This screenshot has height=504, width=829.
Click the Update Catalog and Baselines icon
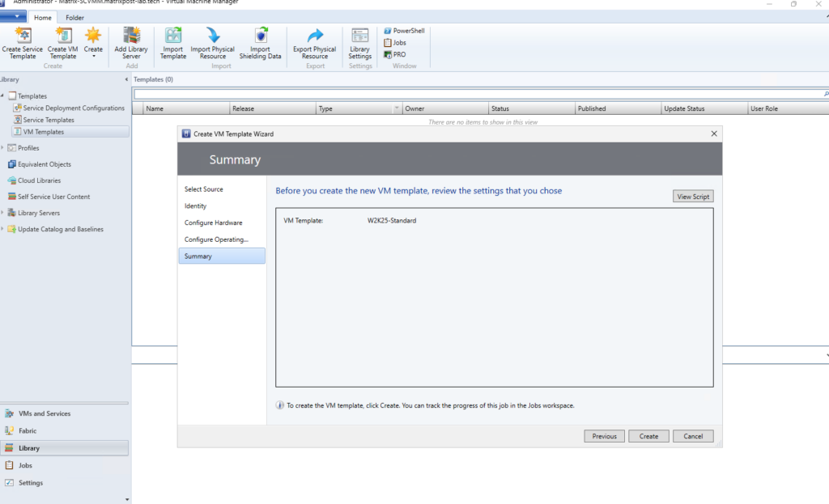click(x=11, y=229)
